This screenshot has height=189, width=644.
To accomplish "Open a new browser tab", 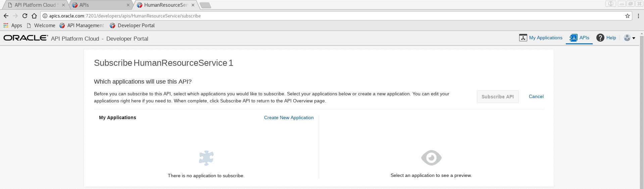I will click(205, 5).
